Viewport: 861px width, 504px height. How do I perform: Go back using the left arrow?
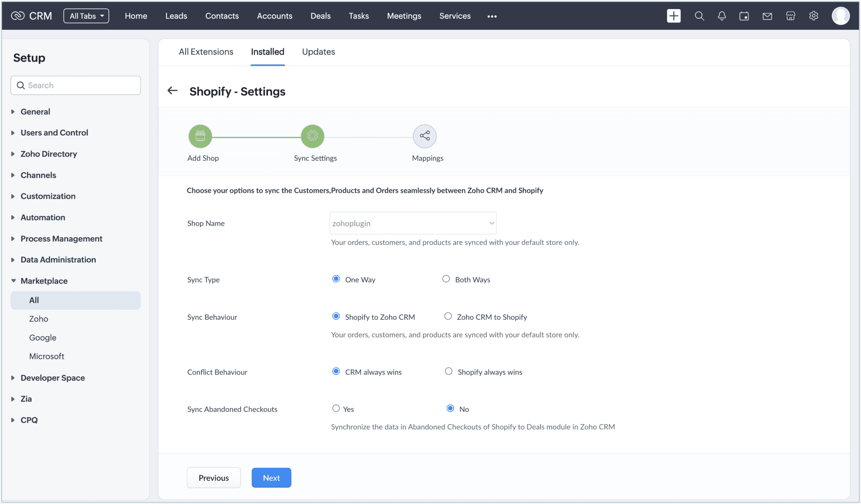tap(172, 90)
